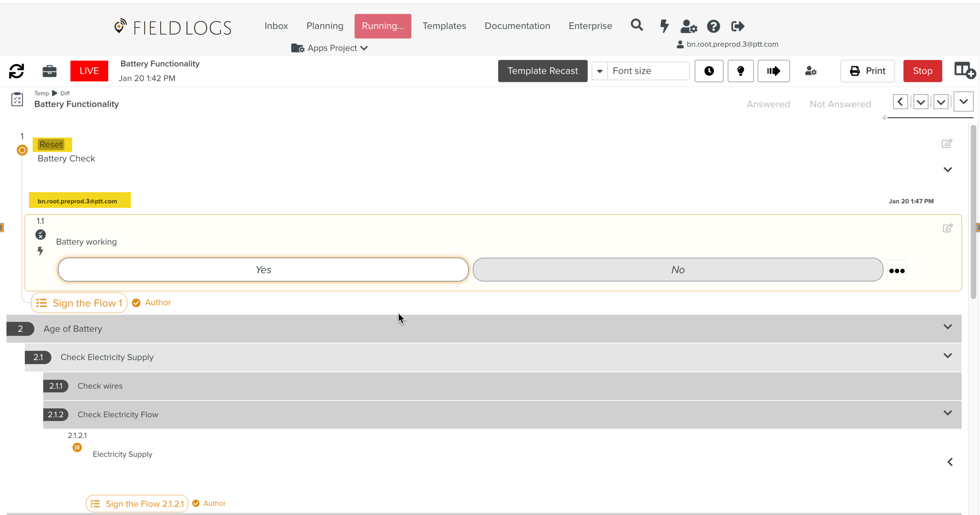Click the logout arrow icon
The height and width of the screenshot is (515, 980).
pos(737,26)
